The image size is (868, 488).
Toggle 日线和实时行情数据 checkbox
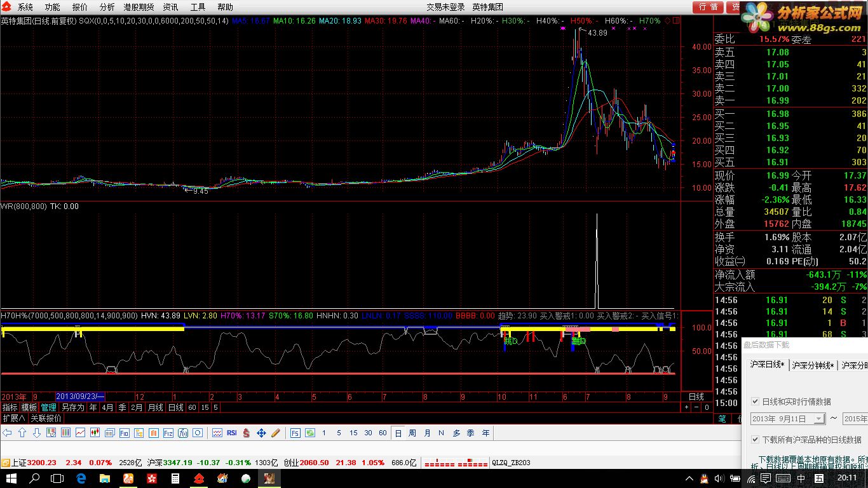756,402
